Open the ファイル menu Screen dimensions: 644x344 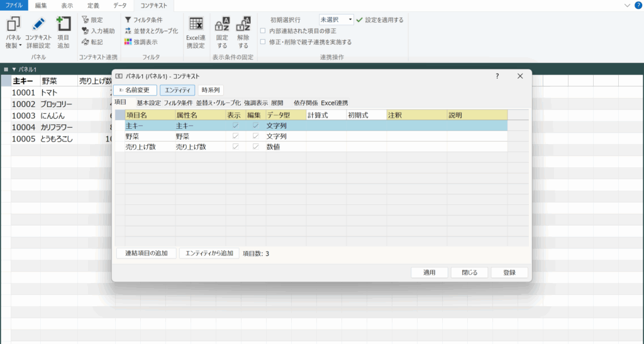click(14, 6)
